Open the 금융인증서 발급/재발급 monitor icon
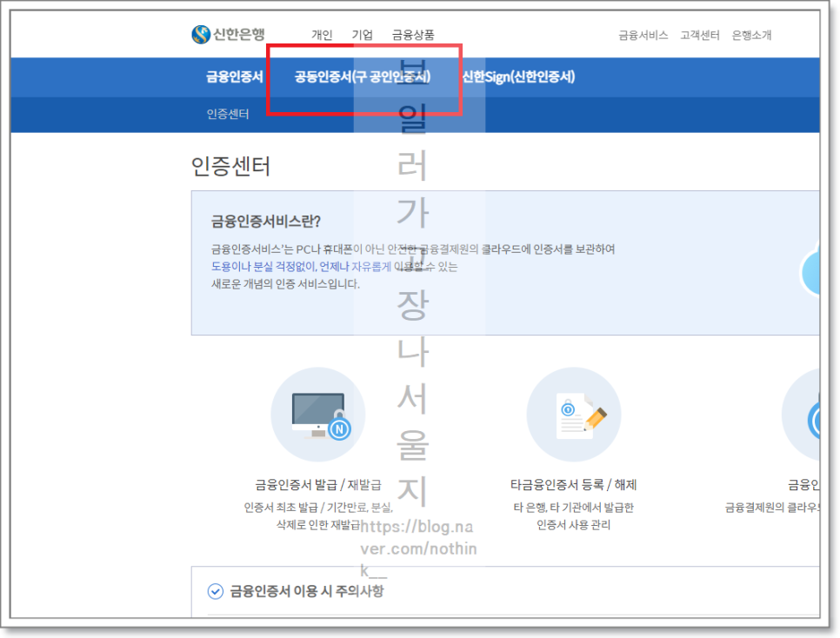 tap(318, 415)
